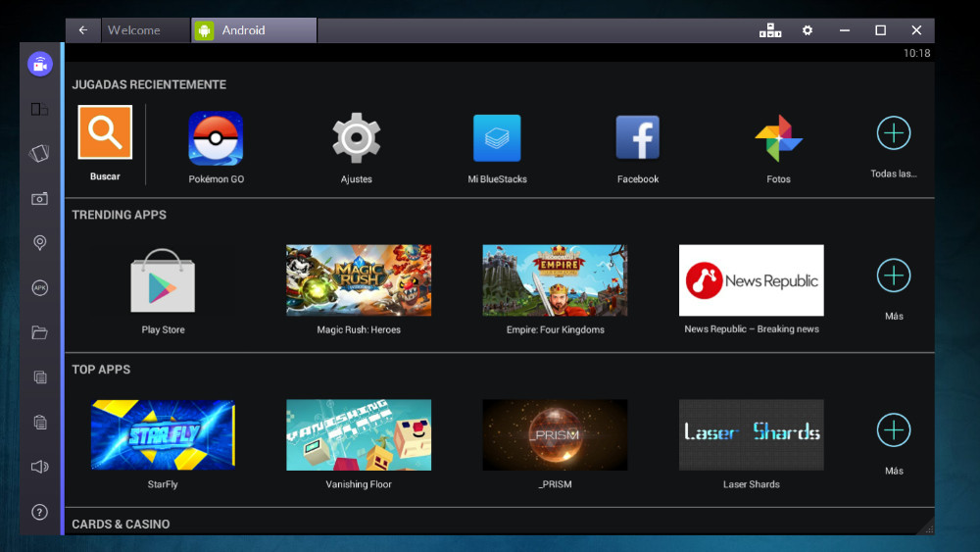980x552 pixels.
Task: Open the set location pin icon
Action: [39, 242]
